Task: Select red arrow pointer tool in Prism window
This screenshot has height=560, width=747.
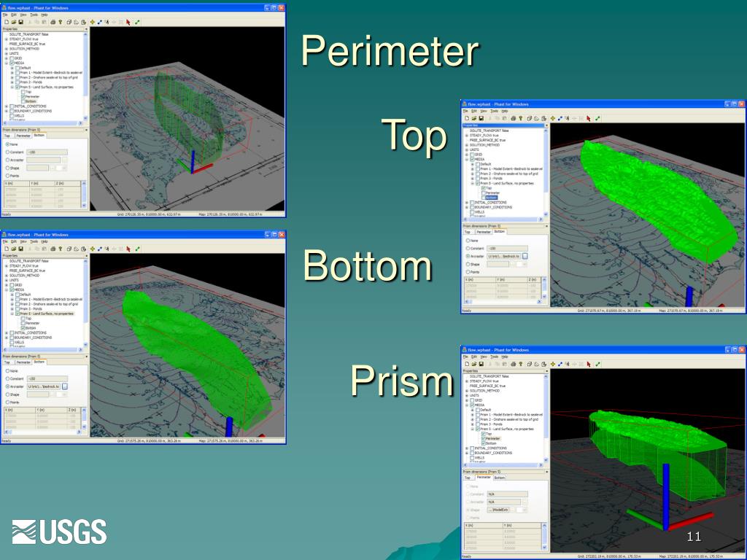Action: (589, 365)
